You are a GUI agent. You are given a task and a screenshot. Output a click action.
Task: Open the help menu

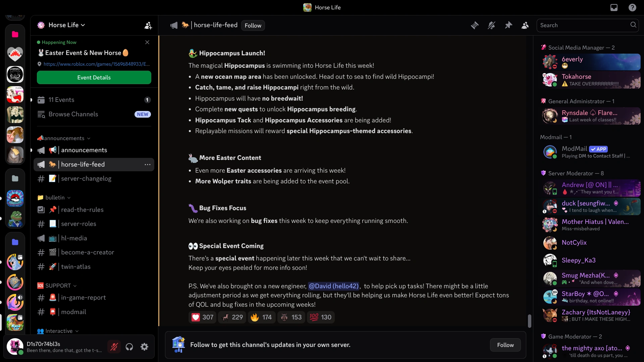pyautogui.click(x=632, y=7)
